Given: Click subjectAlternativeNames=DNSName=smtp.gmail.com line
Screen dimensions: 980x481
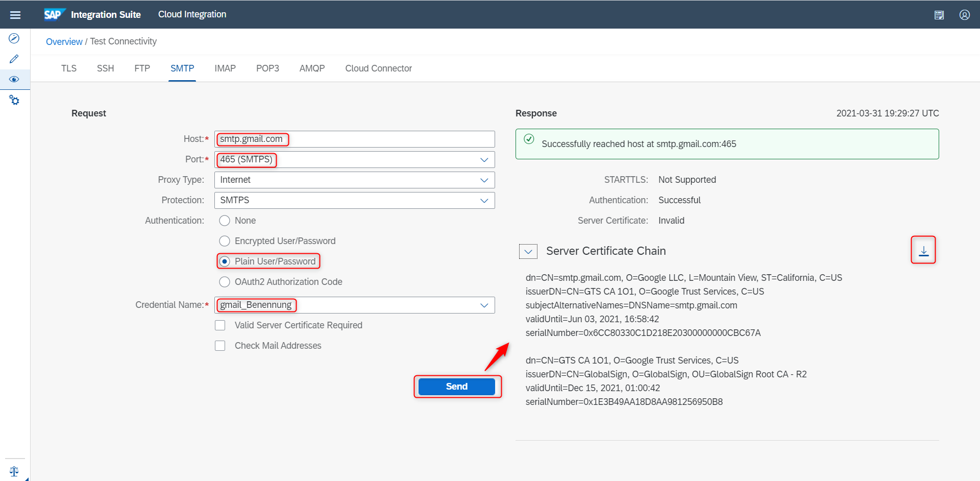Looking at the screenshot, I should click(631, 305).
